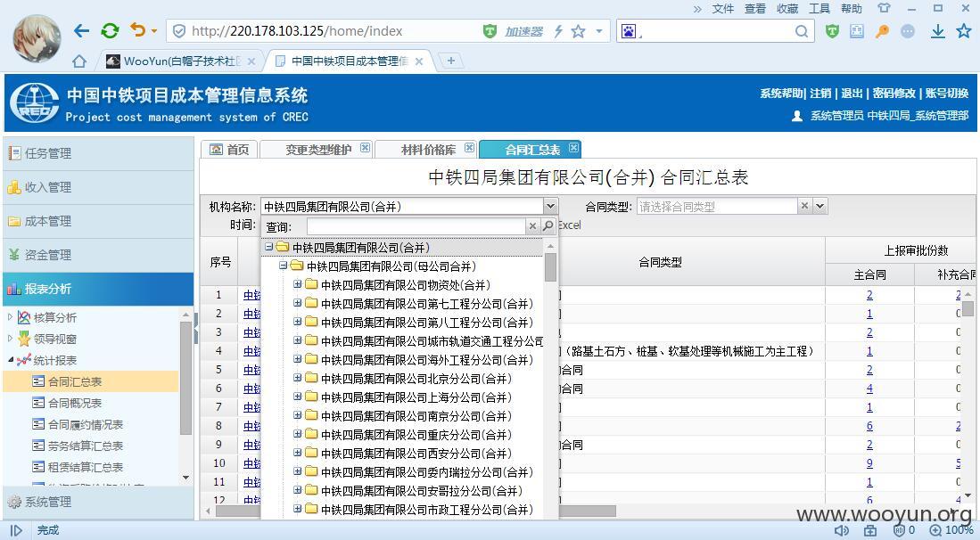This screenshot has height=540, width=980.
Task: Click 账号切换 link in header
Action: (x=947, y=93)
